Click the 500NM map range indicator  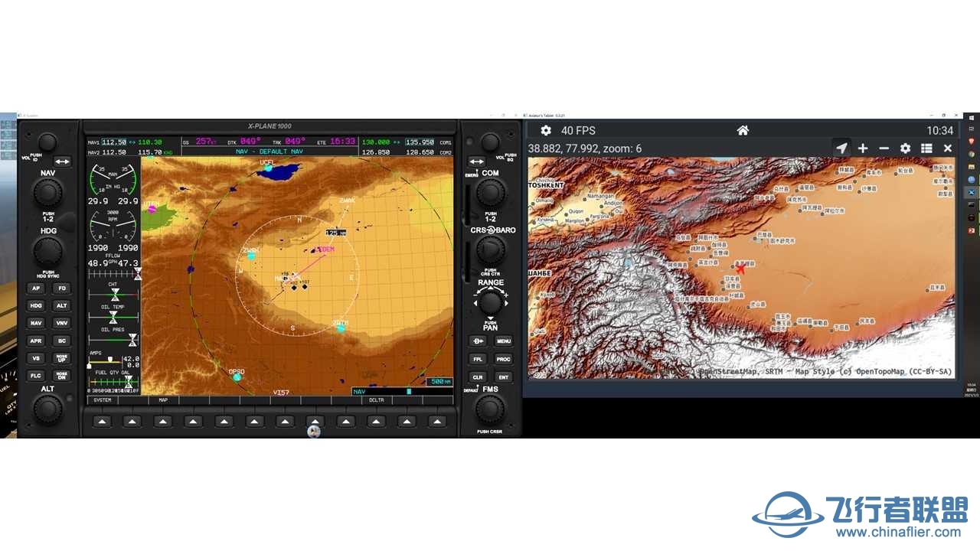439,381
